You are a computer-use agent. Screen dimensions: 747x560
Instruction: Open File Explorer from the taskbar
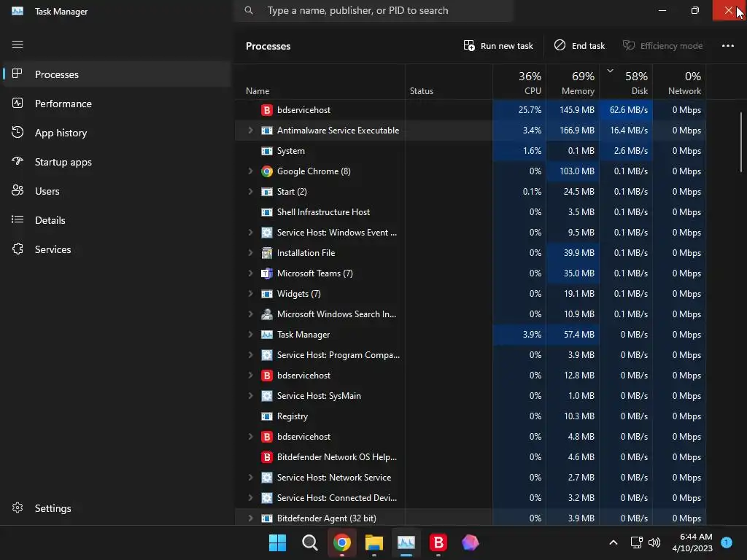374,542
